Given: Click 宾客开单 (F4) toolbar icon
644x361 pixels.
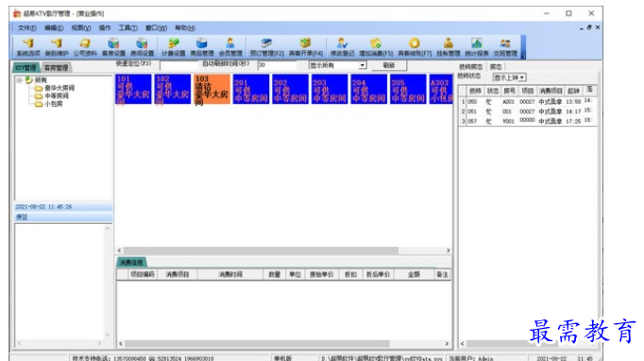Looking at the screenshot, I should coord(306,47).
